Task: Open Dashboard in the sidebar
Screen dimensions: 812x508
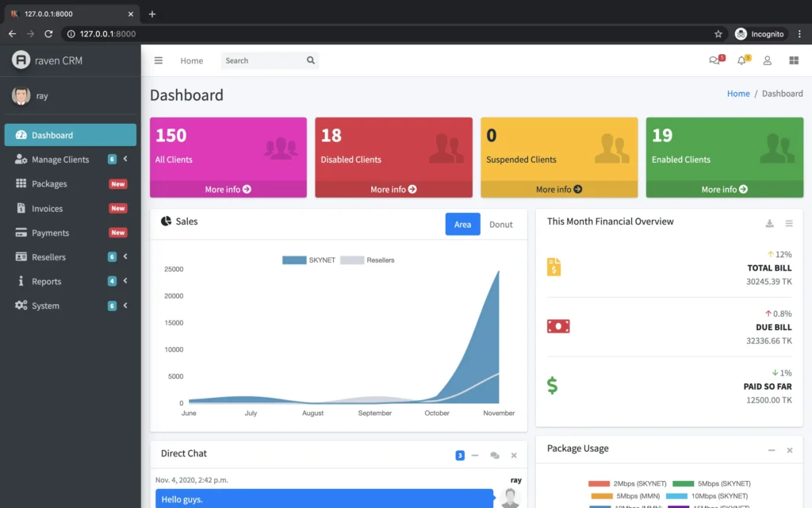Action: 71,135
